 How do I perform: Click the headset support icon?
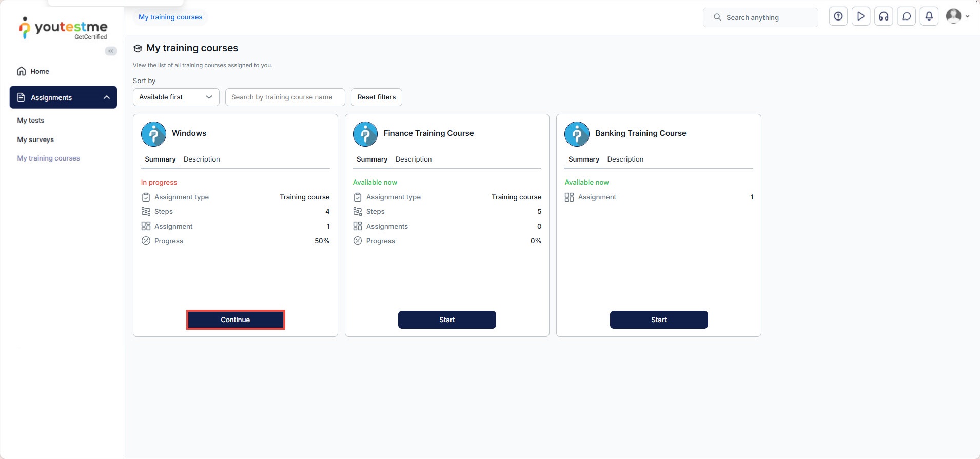click(884, 16)
